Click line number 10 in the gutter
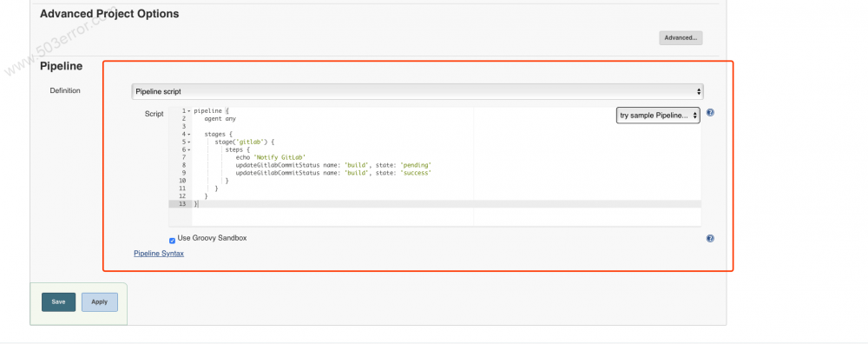This screenshot has width=868, height=344. [182, 181]
